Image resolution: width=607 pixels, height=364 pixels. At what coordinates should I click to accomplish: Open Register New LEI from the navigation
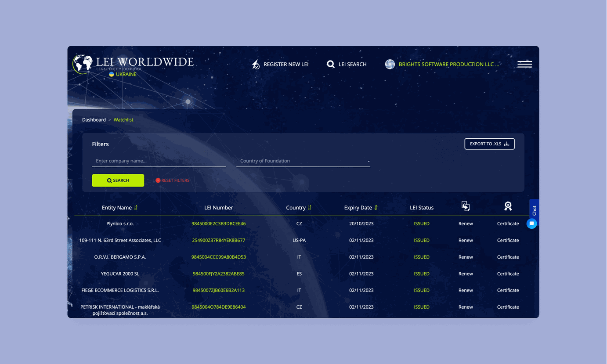(286, 64)
